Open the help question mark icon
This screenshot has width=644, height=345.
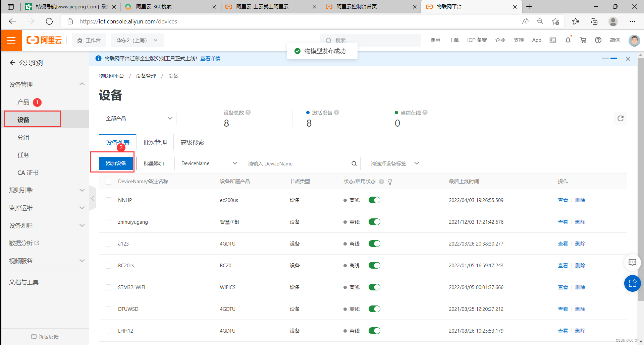pyautogui.click(x=598, y=40)
